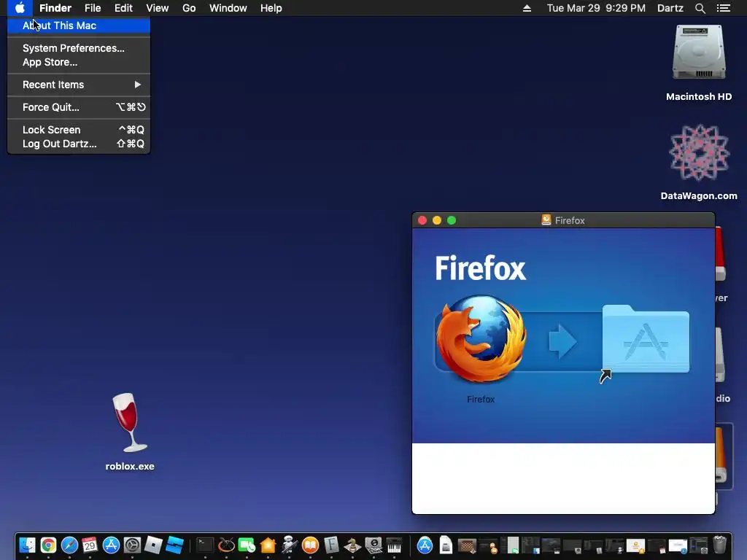Choose Log Out Dartz...
The height and width of the screenshot is (560, 747).
click(x=79, y=144)
